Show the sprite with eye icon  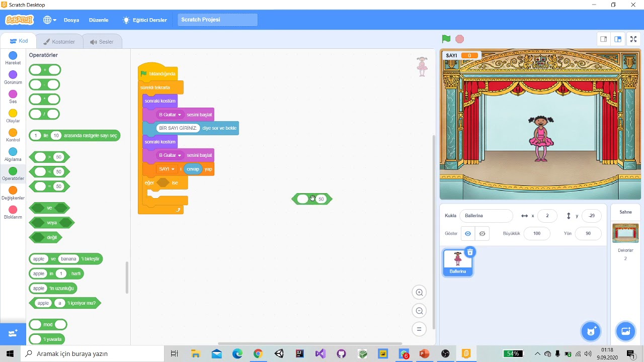click(468, 233)
